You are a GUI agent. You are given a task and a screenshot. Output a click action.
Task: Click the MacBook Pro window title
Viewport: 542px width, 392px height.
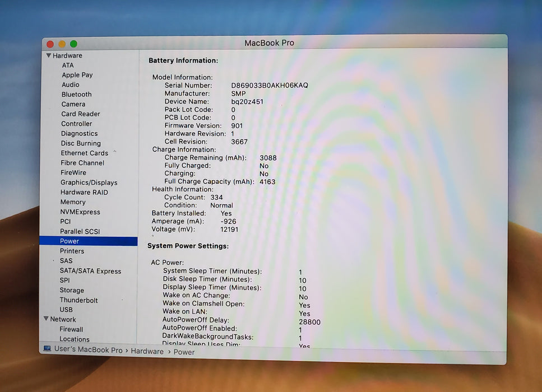tap(269, 43)
